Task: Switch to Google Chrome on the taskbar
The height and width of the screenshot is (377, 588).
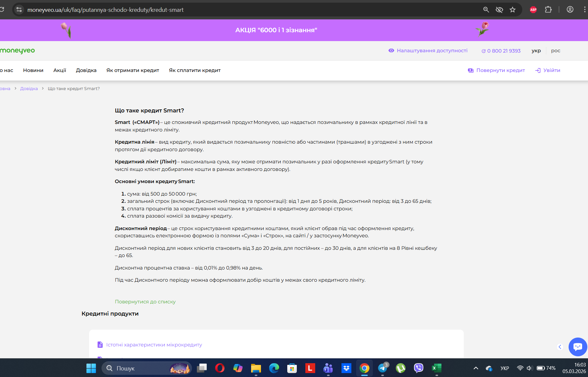Action: 364,368
